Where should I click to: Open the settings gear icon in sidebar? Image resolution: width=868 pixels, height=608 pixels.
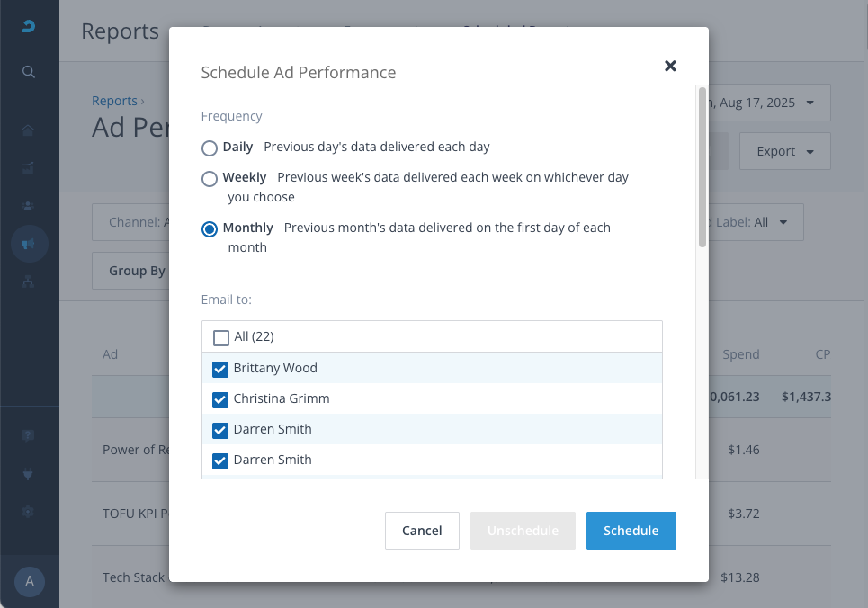coord(29,511)
